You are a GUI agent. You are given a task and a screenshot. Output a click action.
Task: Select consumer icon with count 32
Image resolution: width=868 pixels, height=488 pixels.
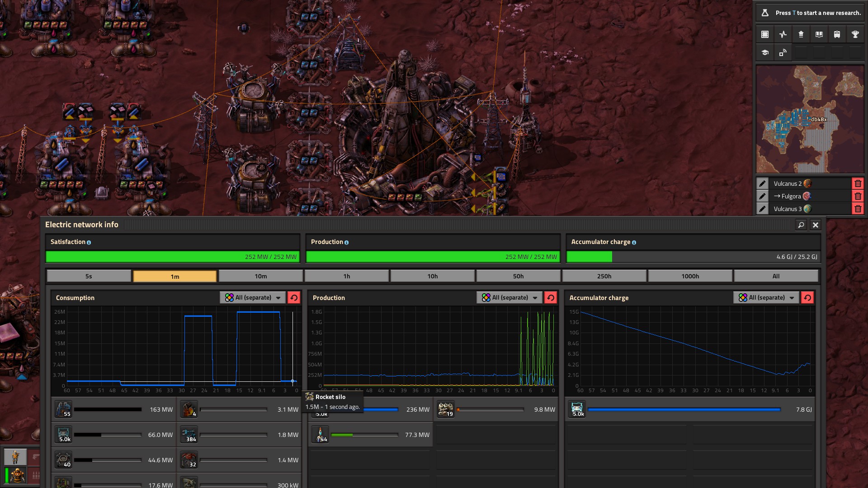click(x=189, y=460)
